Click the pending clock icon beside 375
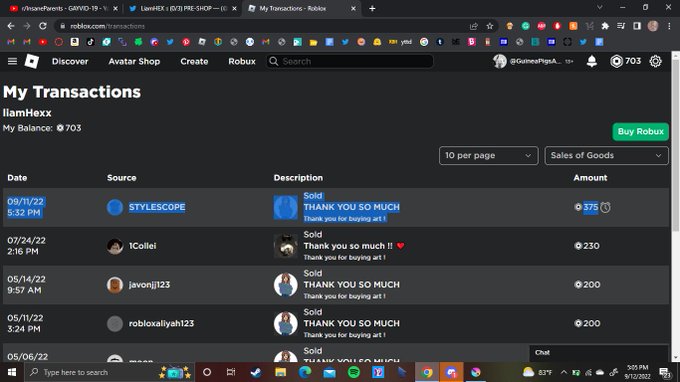The width and height of the screenshot is (680, 382). 605,207
